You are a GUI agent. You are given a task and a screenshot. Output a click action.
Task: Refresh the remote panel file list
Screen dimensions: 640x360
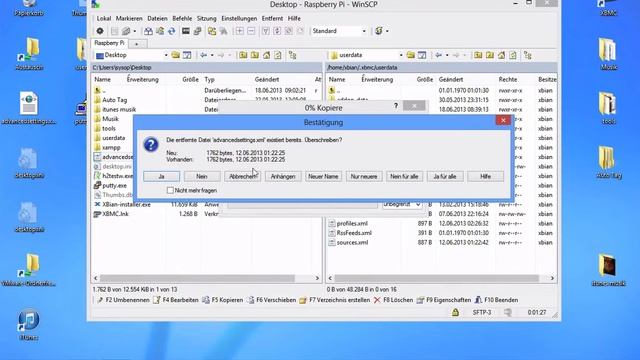click(x=513, y=55)
